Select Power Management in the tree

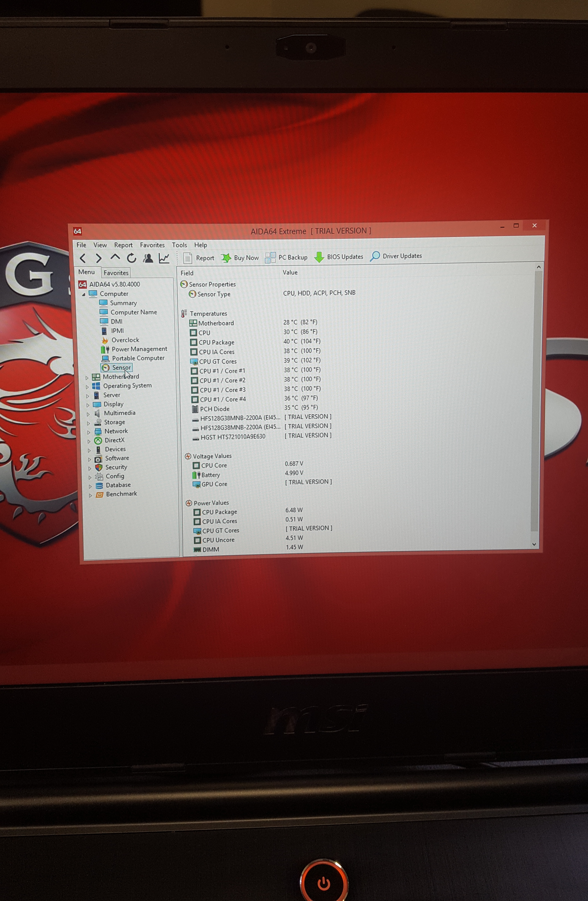(134, 349)
